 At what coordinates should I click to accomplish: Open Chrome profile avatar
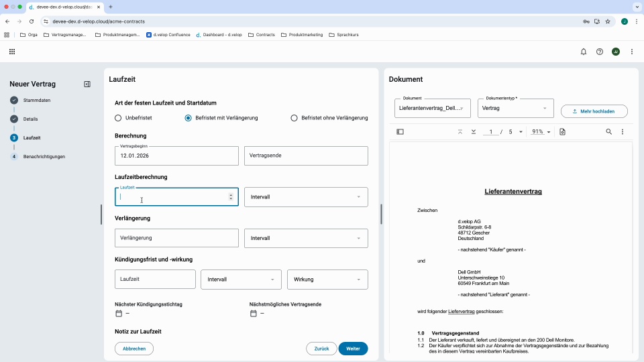click(625, 21)
